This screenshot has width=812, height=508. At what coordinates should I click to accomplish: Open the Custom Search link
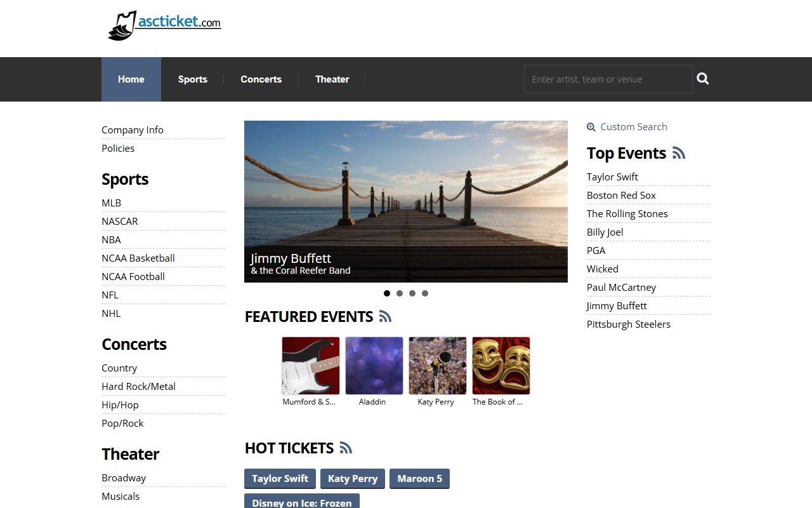[634, 127]
